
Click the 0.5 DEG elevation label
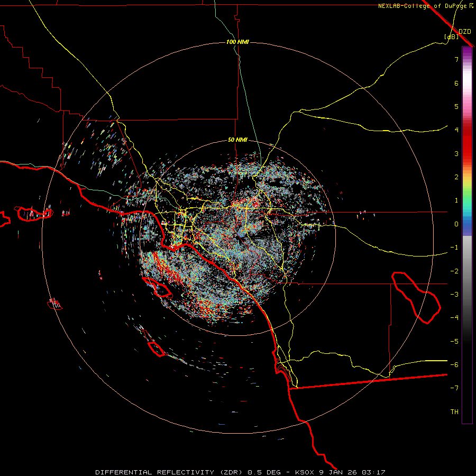click(x=266, y=472)
